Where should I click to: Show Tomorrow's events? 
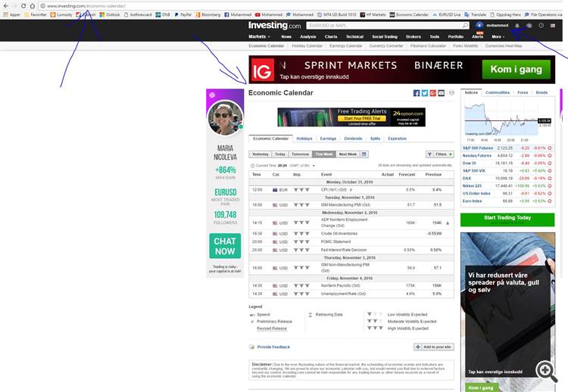301,154
